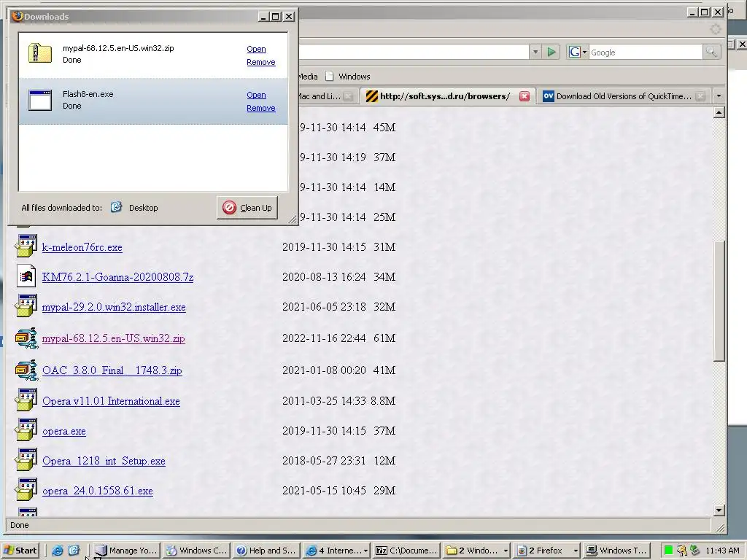This screenshot has width=747, height=560.
Task: Expand the address bar history dropdown
Action: 535,52
